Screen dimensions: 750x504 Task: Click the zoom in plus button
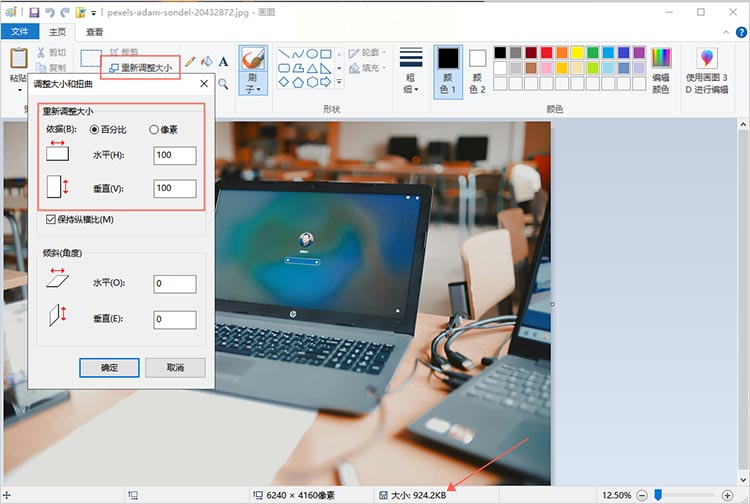[727, 495]
